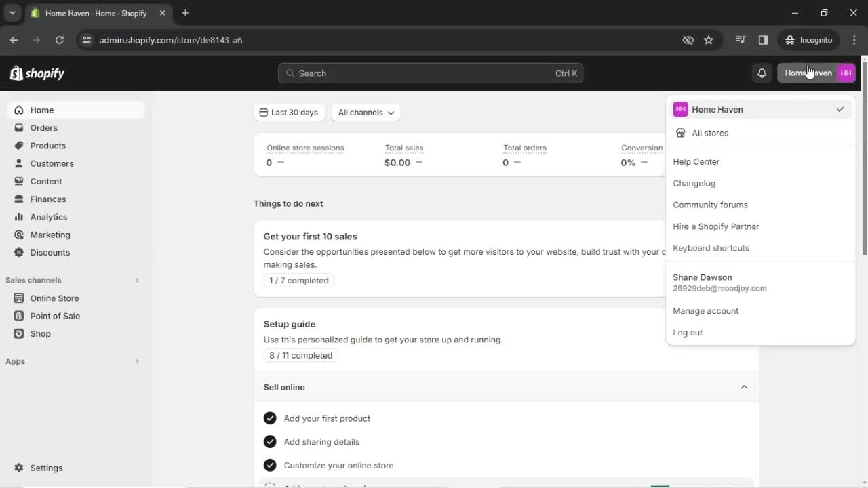Click the '1 / 7 completed' badge
The width and height of the screenshot is (868, 488).
299,281
